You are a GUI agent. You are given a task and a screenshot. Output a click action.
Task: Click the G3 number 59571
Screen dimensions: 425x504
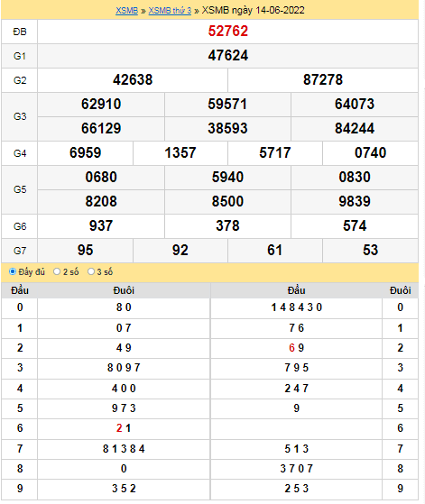tap(227, 105)
